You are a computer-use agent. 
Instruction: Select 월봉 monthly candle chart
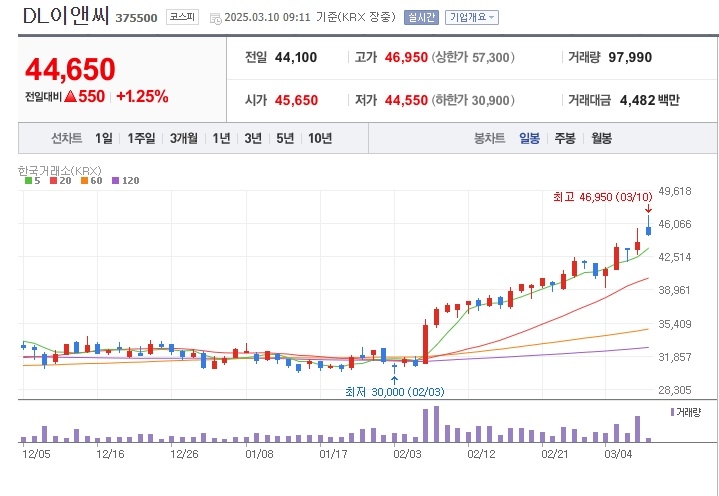[601, 138]
